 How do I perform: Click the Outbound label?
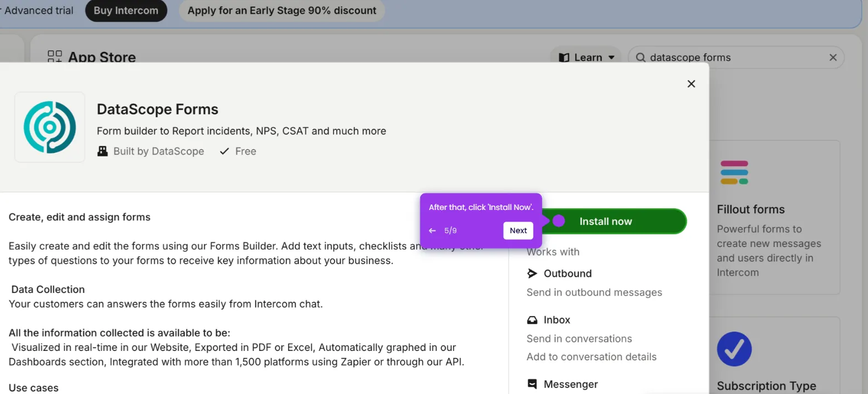[x=568, y=274]
